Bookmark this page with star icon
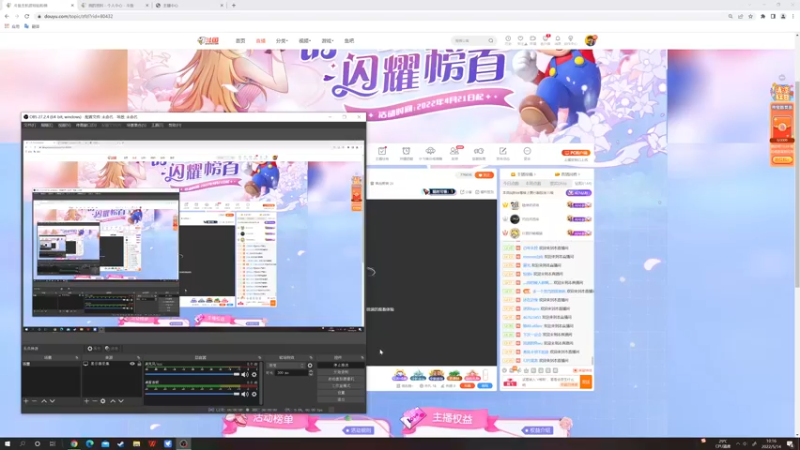This screenshot has width=800, height=450. coord(751,16)
